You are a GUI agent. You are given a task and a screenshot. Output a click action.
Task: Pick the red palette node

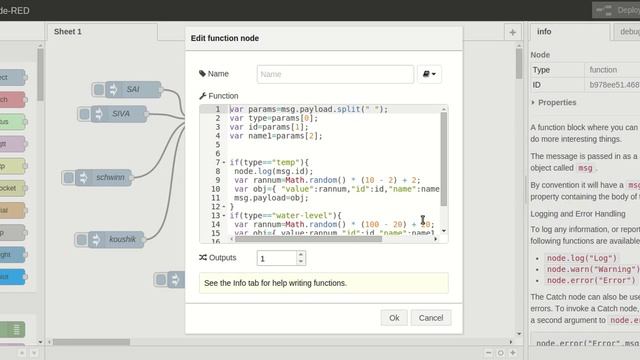pyautogui.click(x=12, y=100)
